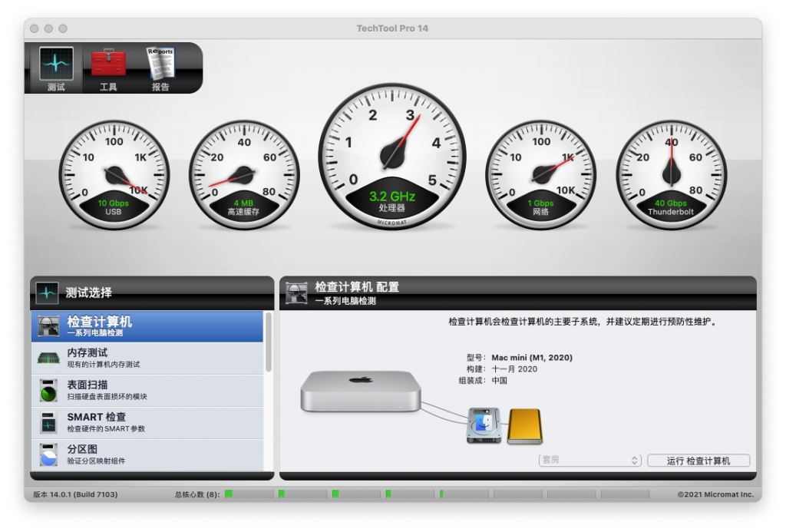Image resolution: width=786 pixels, height=532 pixels.
Task: Select 表面扫描 in the test list
Action: 147,391
